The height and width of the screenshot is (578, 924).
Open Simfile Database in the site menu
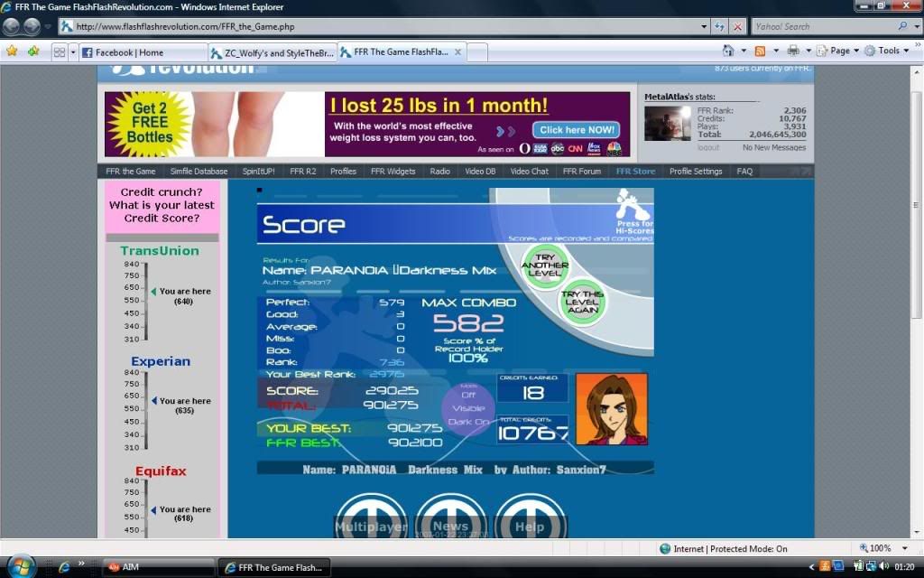click(x=199, y=171)
